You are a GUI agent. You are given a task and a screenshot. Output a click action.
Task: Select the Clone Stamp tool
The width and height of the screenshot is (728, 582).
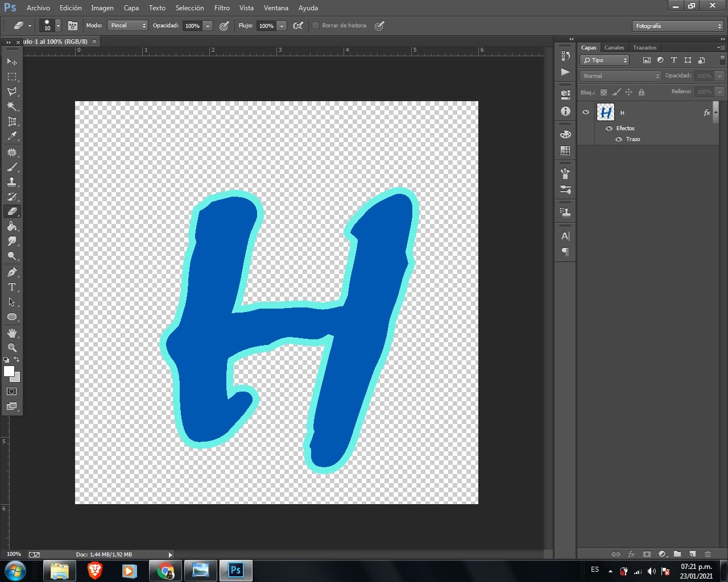pyautogui.click(x=12, y=182)
